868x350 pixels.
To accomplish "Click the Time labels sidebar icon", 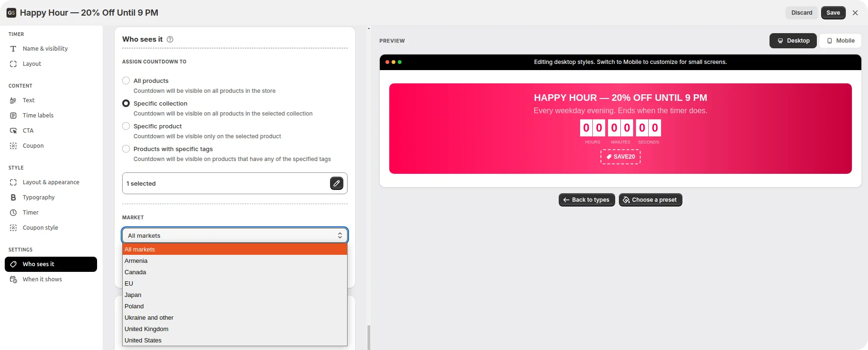I will 13,116.
